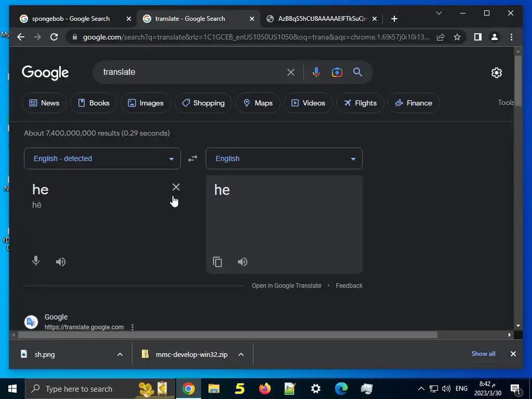Open File Explorer from the taskbar
Image resolution: width=532 pixels, height=399 pixels.
point(214,389)
